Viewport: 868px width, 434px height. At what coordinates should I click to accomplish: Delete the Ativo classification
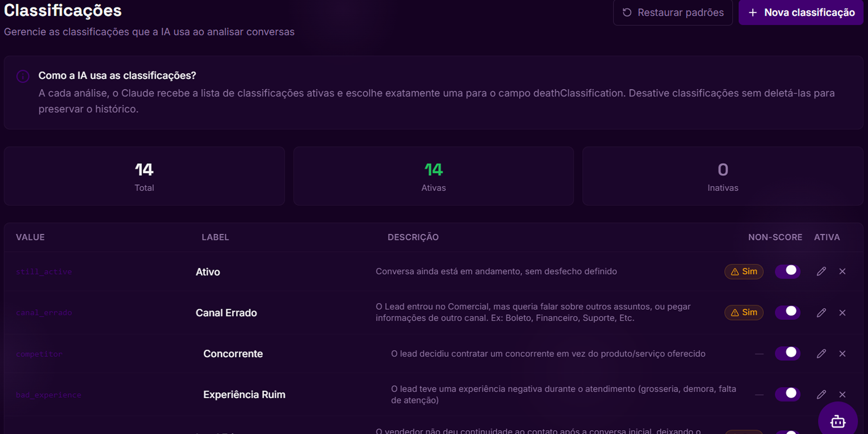tap(843, 271)
